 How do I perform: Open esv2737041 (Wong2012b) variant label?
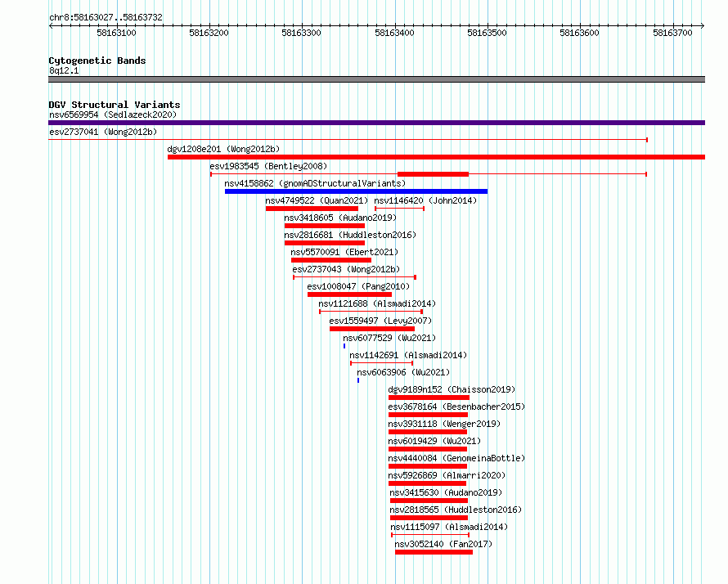[103, 132]
